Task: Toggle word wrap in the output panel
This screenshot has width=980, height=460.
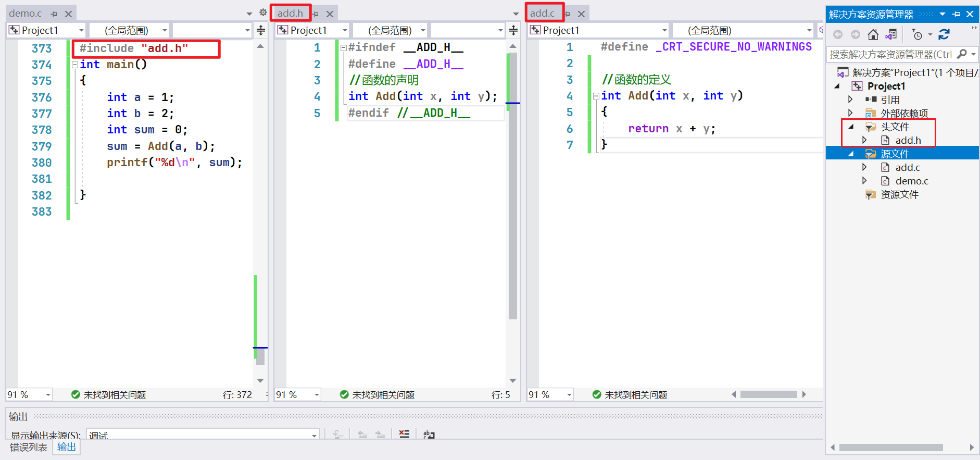Action: coord(429,434)
